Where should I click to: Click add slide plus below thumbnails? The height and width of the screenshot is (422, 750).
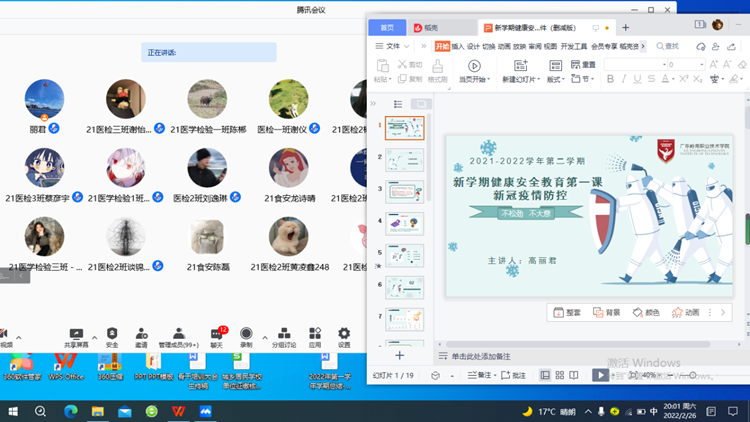[x=400, y=355]
